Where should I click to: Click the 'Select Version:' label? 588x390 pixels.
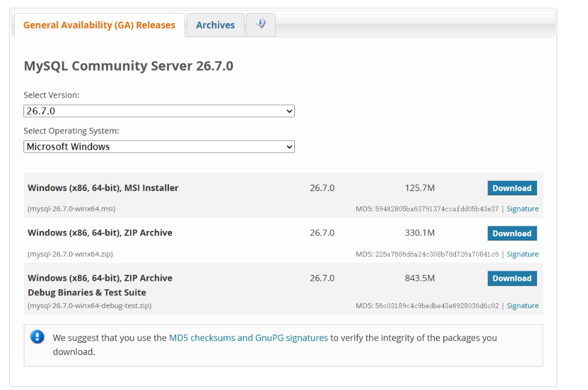click(51, 95)
